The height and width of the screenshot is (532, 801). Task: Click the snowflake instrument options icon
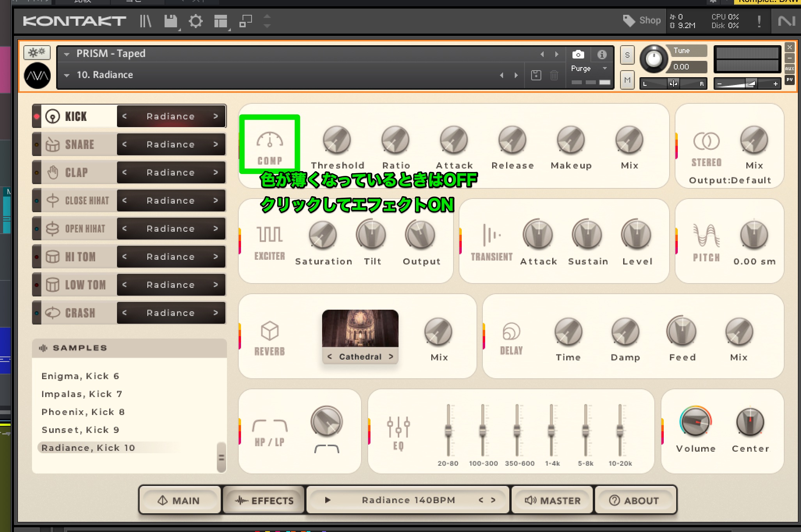(37, 52)
